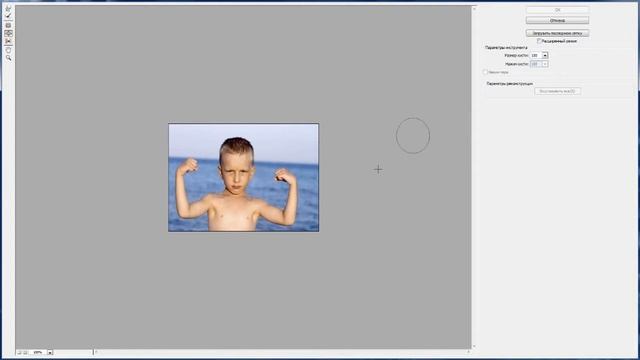Select the Reconstruct tool
The width and height of the screenshot is (640, 360).
[8, 16]
